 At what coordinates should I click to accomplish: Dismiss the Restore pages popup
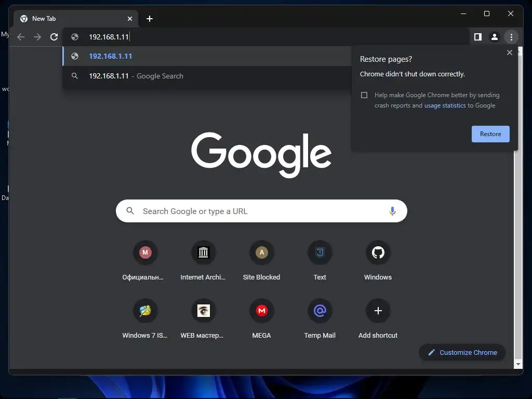(x=509, y=52)
